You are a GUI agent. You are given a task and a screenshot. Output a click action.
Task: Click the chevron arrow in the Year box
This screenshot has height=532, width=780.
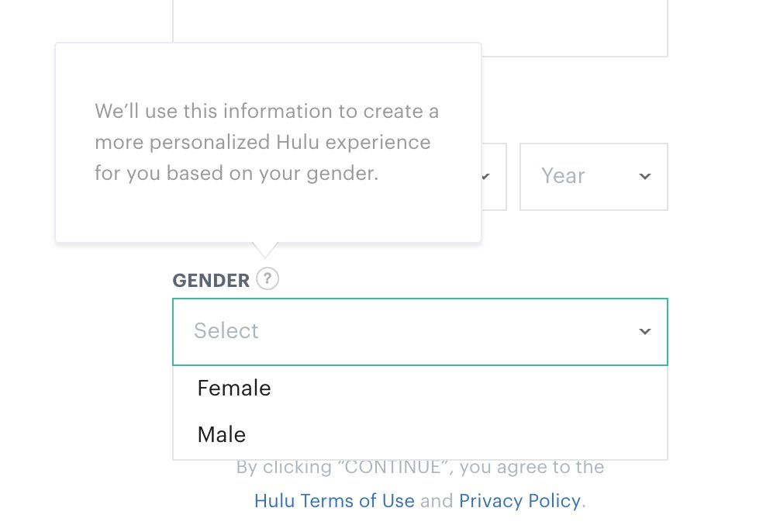tap(644, 176)
